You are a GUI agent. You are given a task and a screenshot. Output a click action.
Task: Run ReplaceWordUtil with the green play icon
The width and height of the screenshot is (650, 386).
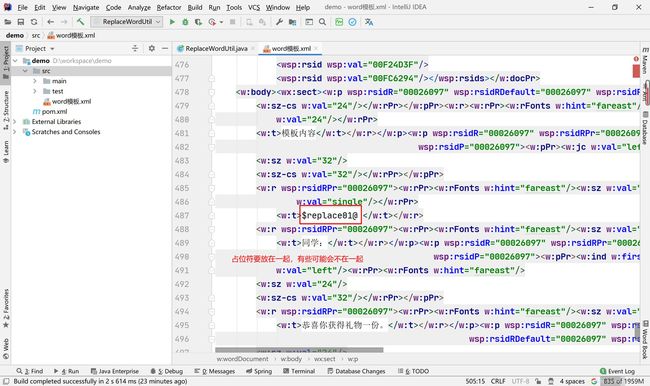pos(172,22)
